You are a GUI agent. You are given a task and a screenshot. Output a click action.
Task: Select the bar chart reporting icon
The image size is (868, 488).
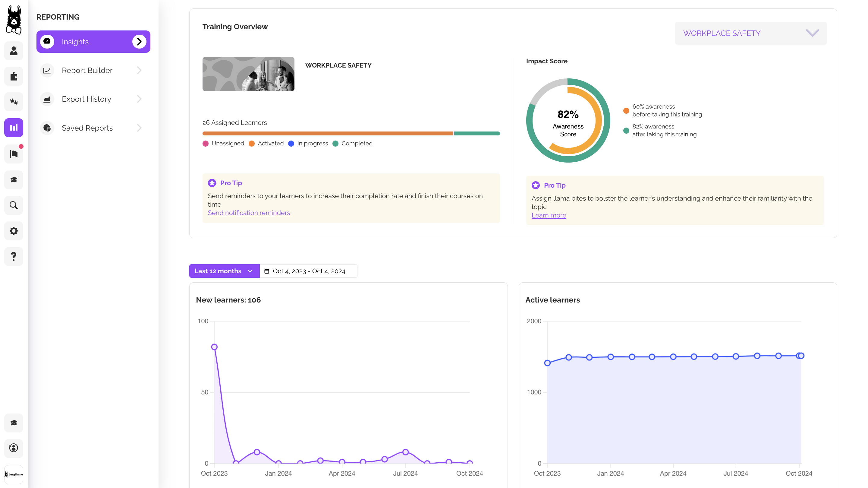pos(14,128)
